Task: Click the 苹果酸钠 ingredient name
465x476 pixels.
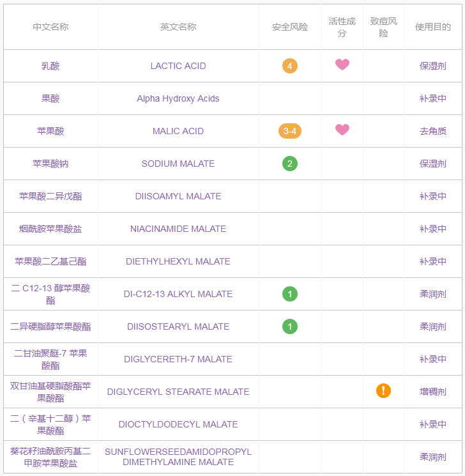Action: click(50, 164)
